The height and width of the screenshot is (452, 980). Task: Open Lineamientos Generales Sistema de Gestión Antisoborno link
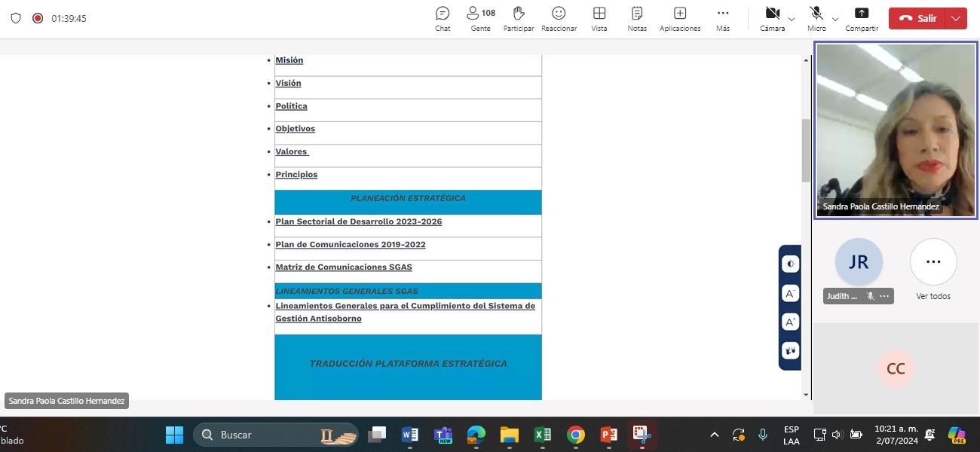[405, 312]
